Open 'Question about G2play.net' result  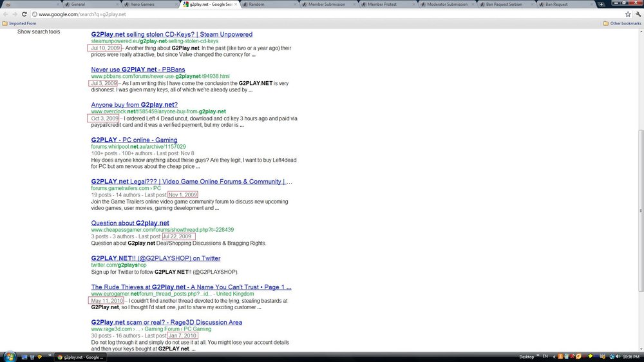(x=130, y=223)
